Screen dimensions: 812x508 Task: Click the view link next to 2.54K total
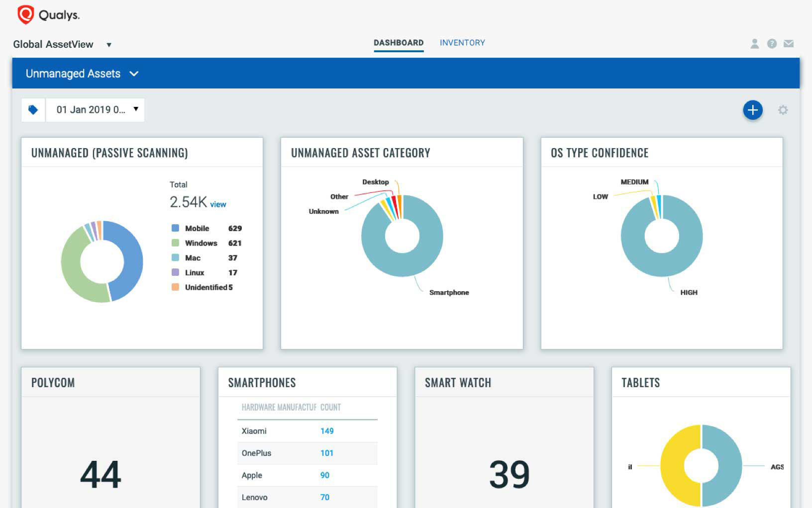tap(218, 204)
